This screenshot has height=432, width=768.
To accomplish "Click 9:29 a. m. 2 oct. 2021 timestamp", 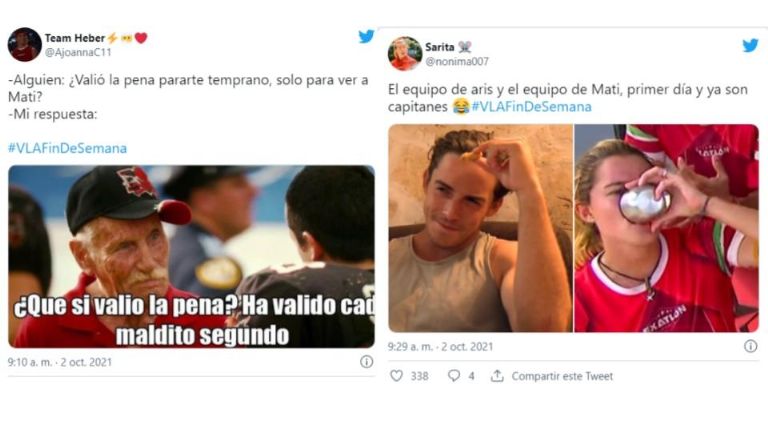I will [x=440, y=347].
